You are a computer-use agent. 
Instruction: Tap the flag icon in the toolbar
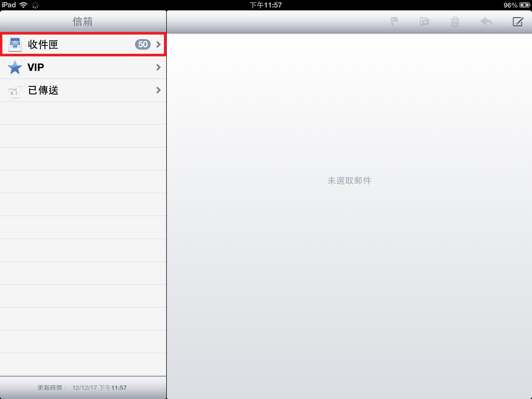coord(394,22)
